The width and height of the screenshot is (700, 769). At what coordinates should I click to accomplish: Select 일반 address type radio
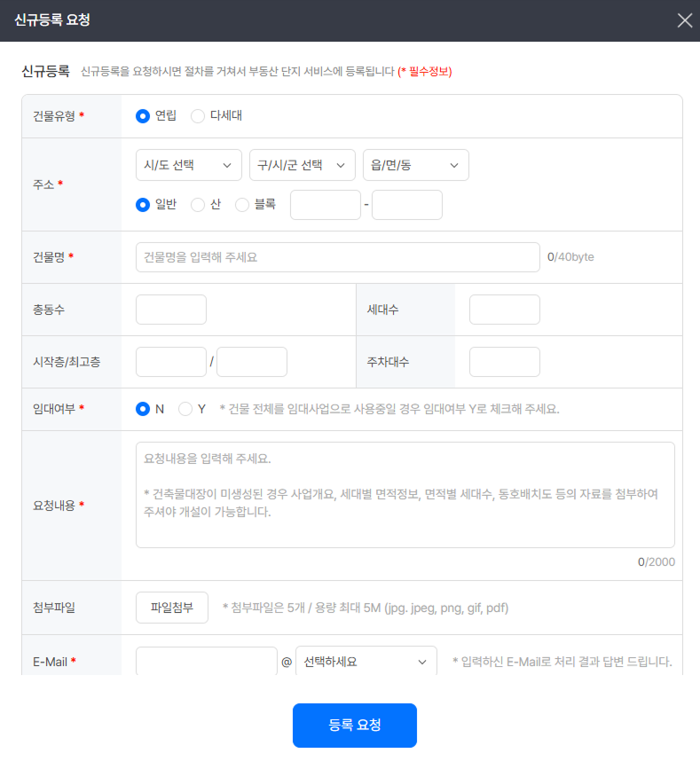click(x=143, y=205)
